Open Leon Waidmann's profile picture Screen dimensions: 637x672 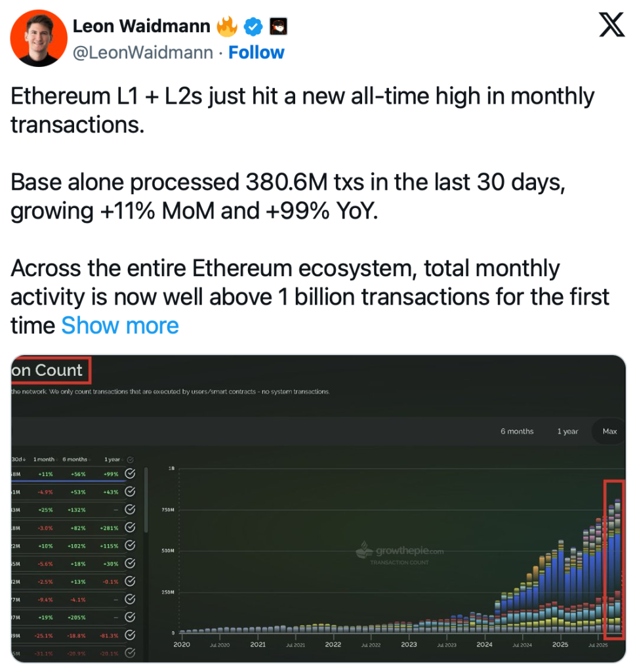[x=39, y=38]
